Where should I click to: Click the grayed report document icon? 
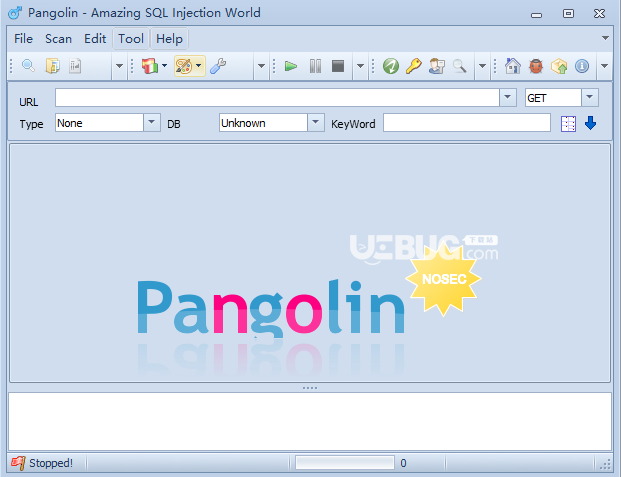click(75, 66)
